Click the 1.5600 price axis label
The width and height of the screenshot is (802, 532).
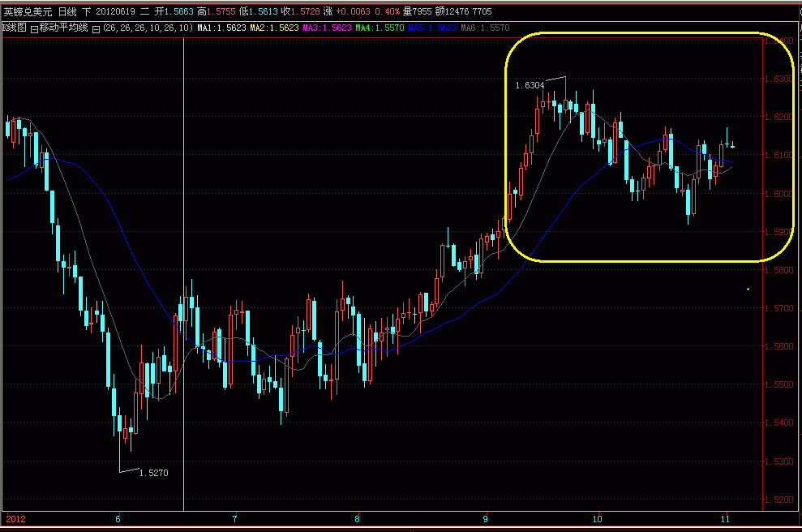point(778,346)
